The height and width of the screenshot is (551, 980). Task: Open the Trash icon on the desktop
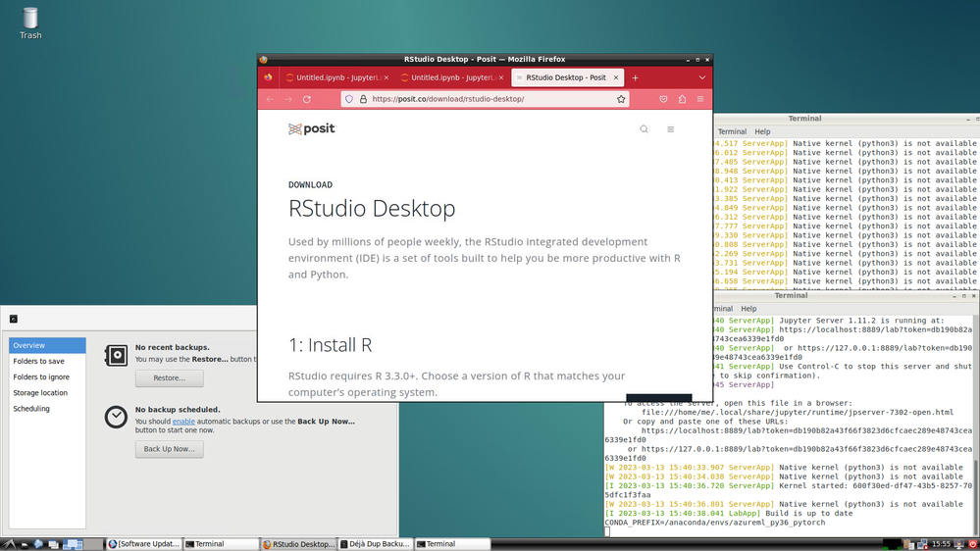(30, 24)
